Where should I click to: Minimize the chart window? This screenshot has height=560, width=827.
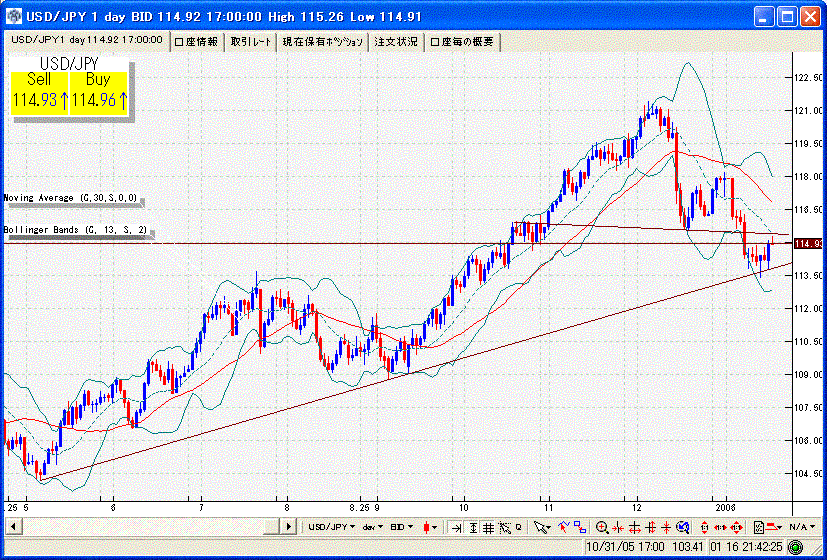(764, 17)
